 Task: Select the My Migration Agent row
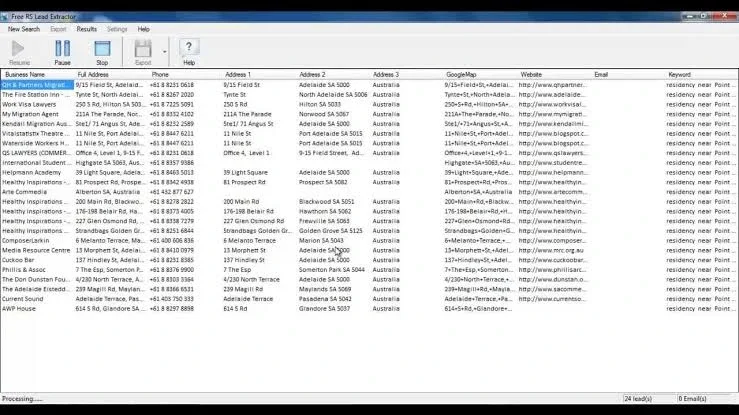point(369,114)
